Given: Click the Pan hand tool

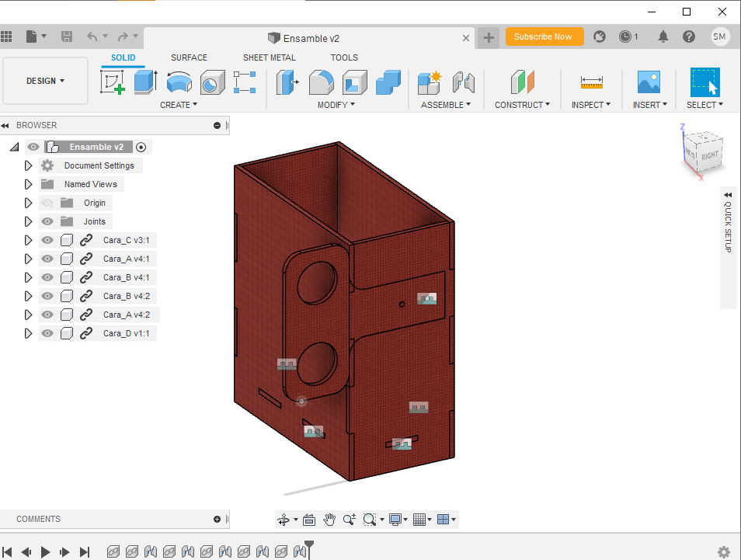Looking at the screenshot, I should pos(329,520).
